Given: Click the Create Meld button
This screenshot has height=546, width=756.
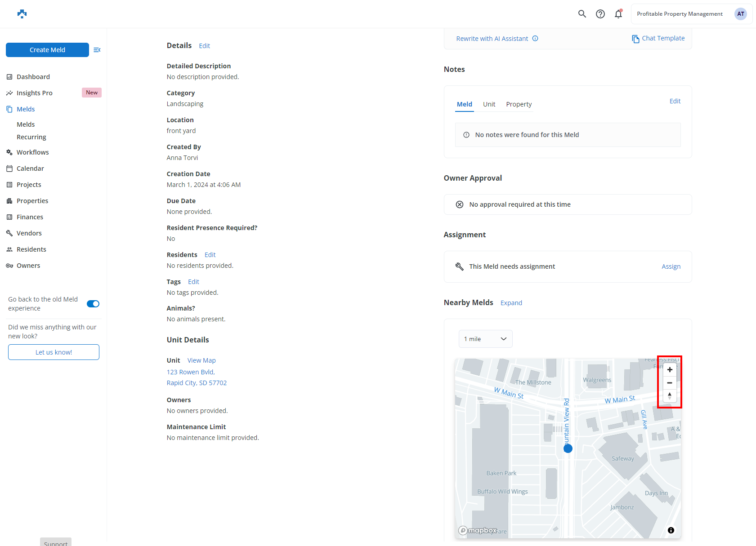Looking at the screenshot, I should tap(47, 50).
